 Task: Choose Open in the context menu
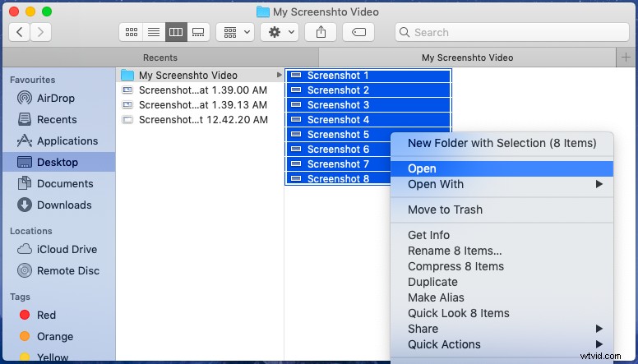[x=502, y=168]
